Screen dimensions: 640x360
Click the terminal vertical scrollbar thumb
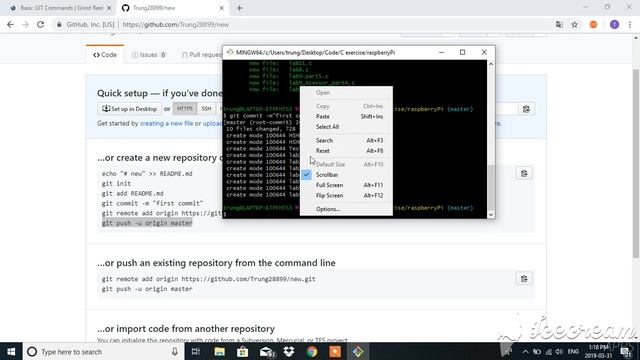point(491,188)
